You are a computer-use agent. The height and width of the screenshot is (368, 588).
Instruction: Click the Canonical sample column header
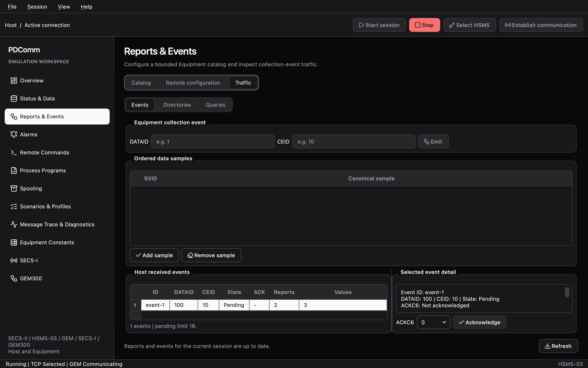click(371, 178)
